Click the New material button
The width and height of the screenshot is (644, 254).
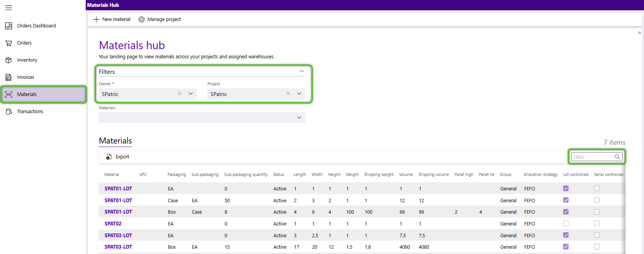click(x=112, y=19)
